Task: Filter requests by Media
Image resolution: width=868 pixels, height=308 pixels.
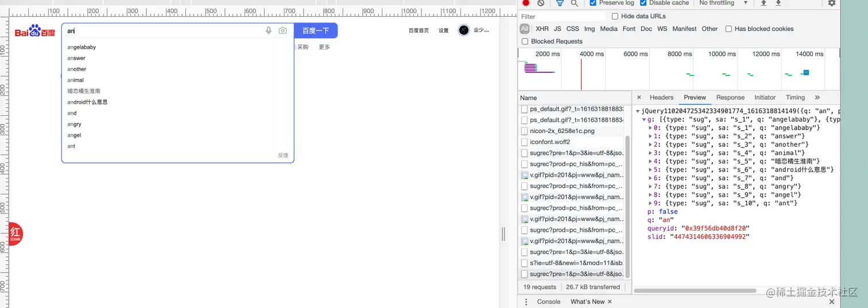Action: [x=609, y=29]
